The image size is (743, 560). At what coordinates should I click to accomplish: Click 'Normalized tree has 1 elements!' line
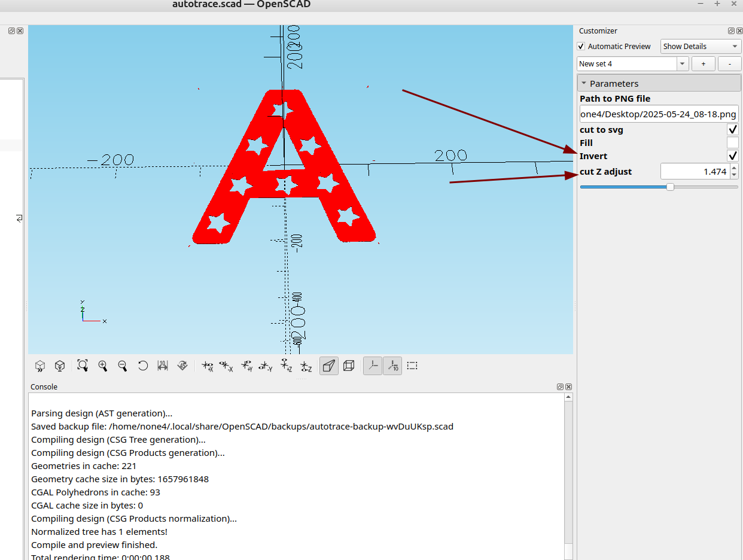99,532
